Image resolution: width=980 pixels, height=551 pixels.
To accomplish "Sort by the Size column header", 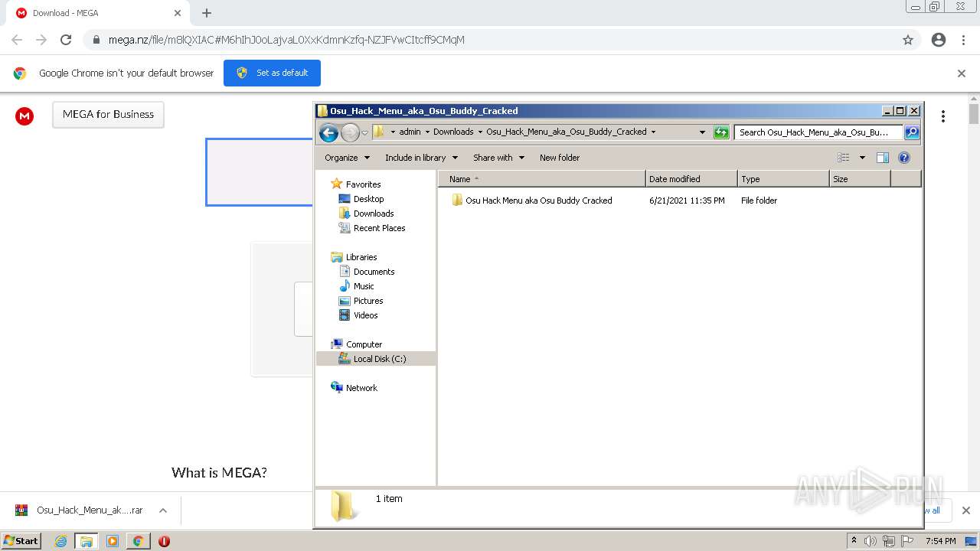I will click(x=861, y=179).
